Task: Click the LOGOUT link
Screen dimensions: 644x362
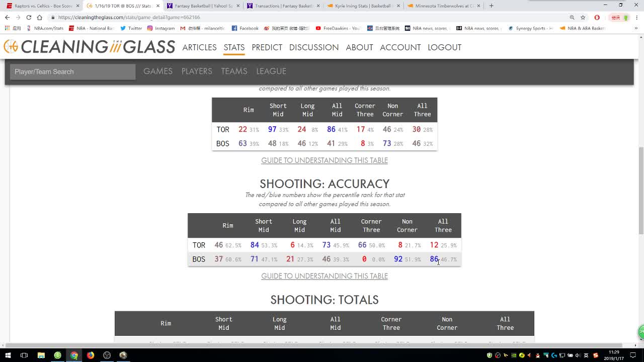Action: click(444, 47)
